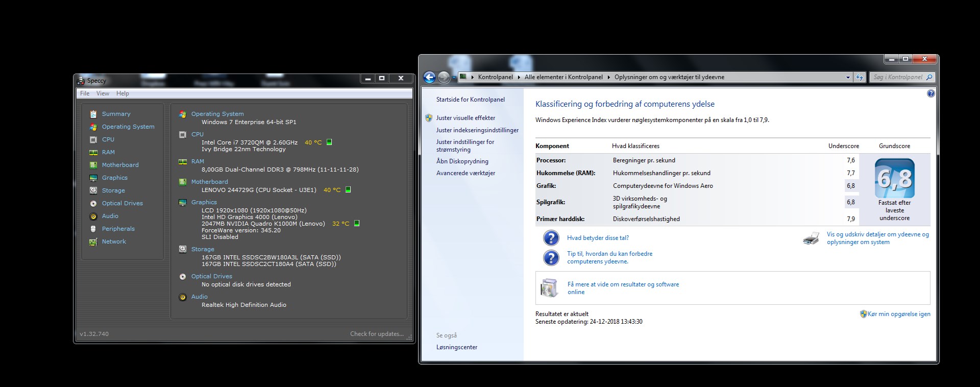Open the Network icon in Speccy sidebar
This screenshot has height=387, width=980.
tap(93, 241)
